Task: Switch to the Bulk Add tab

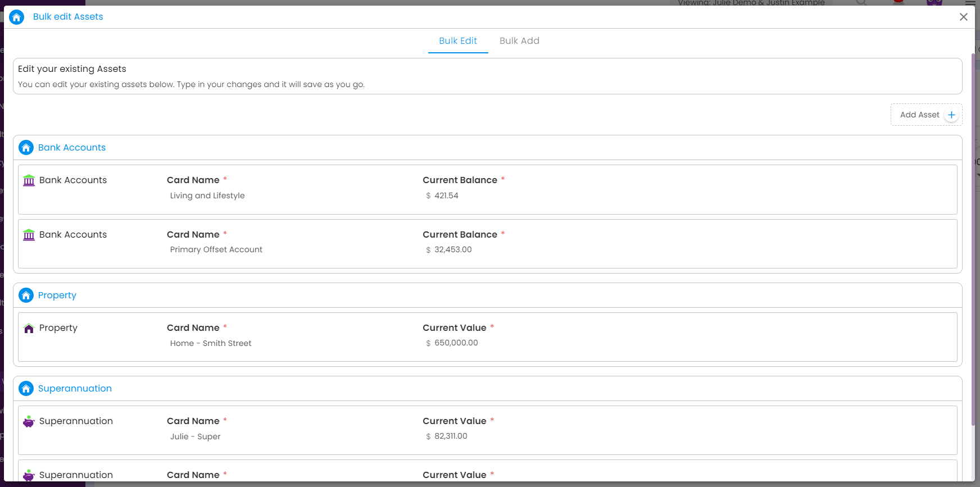Action: coord(519,41)
